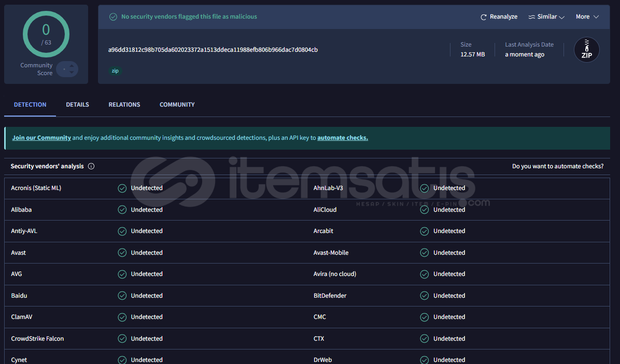Click the BitDefender vendor name
Screen dimensions: 620x364
[x=330, y=296]
